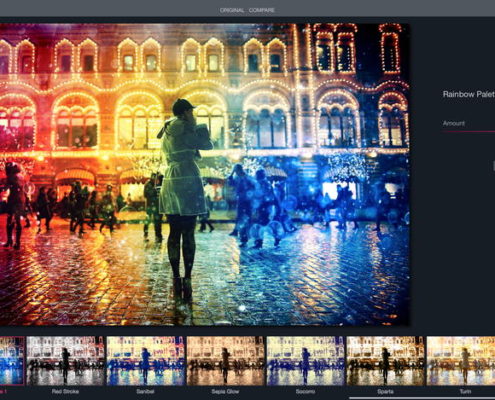Select the Sparta preset thumbnail
Image resolution: width=495 pixels, height=400 pixels.
pyautogui.click(x=385, y=361)
